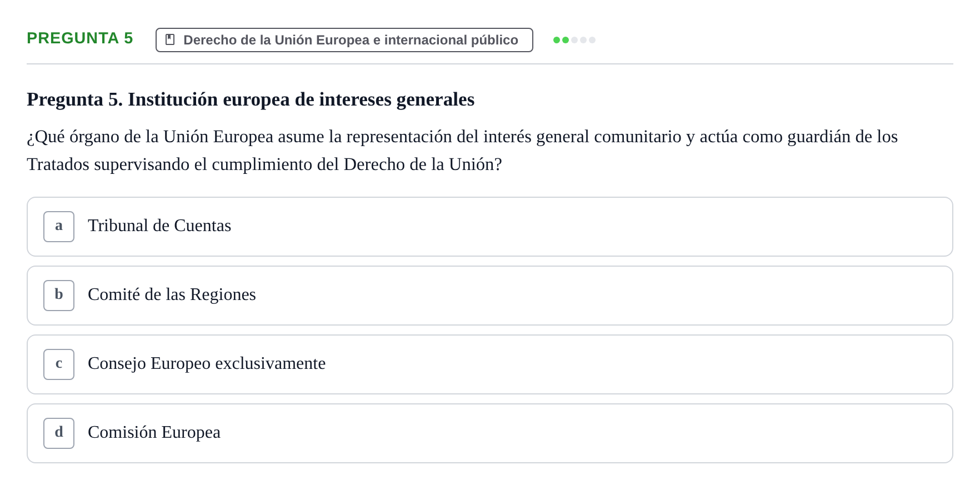Click the fourth gray difficulty dot

pos(583,40)
